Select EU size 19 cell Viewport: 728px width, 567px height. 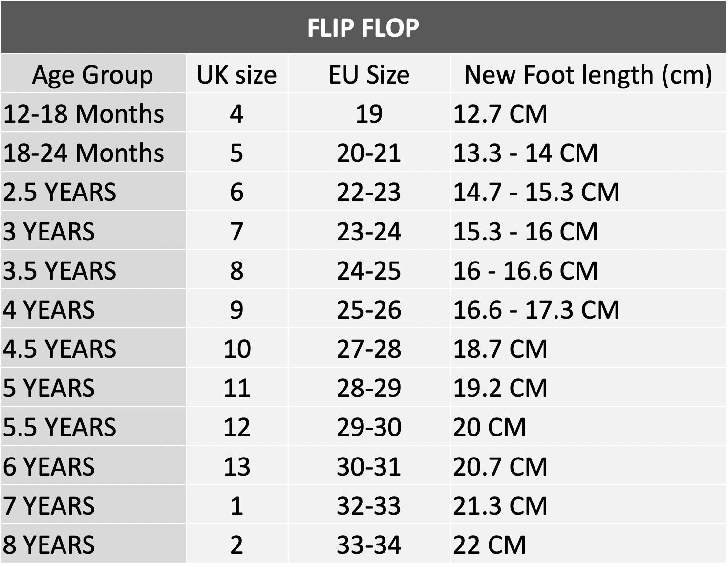click(x=369, y=114)
